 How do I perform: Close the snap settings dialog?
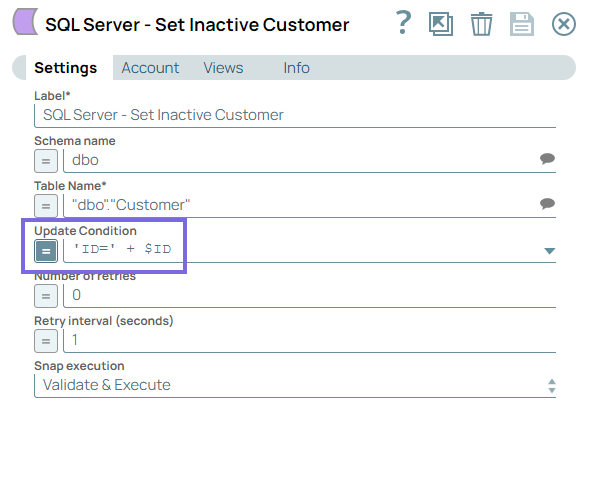coord(563,24)
